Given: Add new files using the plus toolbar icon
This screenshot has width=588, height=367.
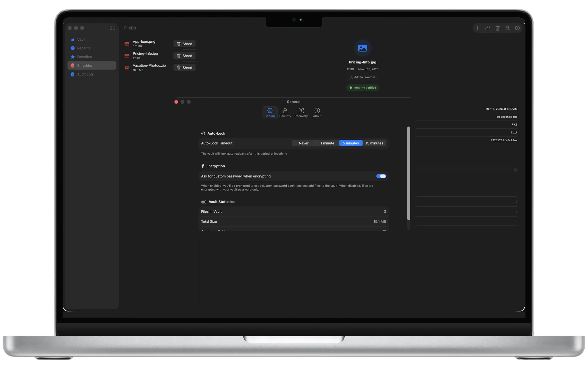Looking at the screenshot, I should [477, 28].
